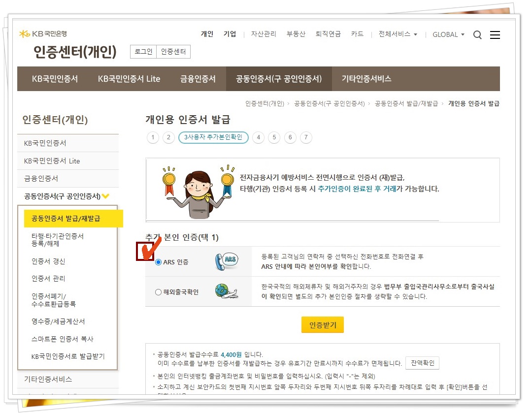Image resolution: width=532 pixels, height=415 pixels.
Task: Switch to the 금융인증서 main tab
Action: coord(198,79)
